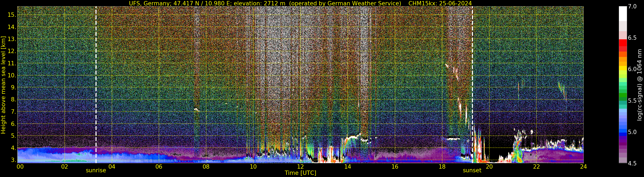644x177 pixels.
Task: Click the 'CHM15kx: 25-06-2024' date label
Action: tap(440, 3)
